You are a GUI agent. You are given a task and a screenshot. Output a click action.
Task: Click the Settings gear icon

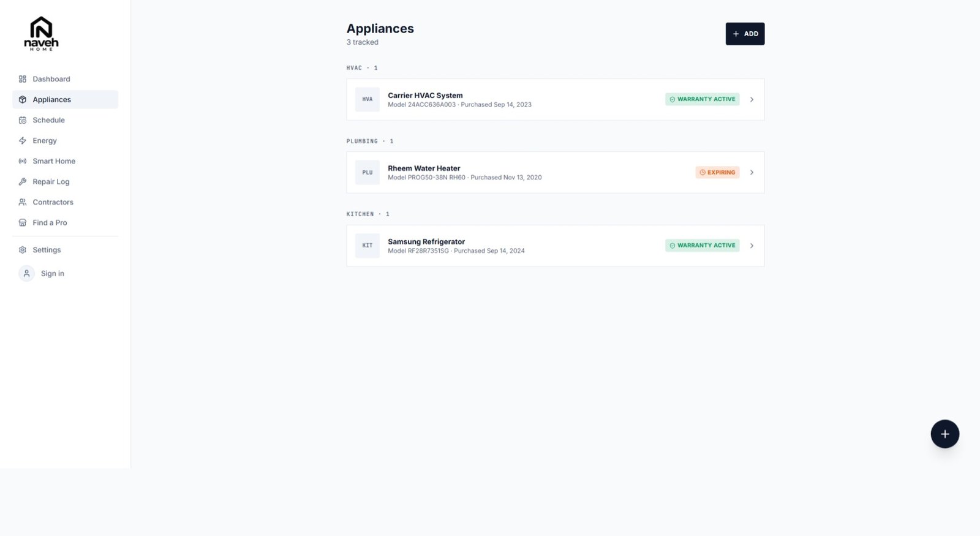23,250
